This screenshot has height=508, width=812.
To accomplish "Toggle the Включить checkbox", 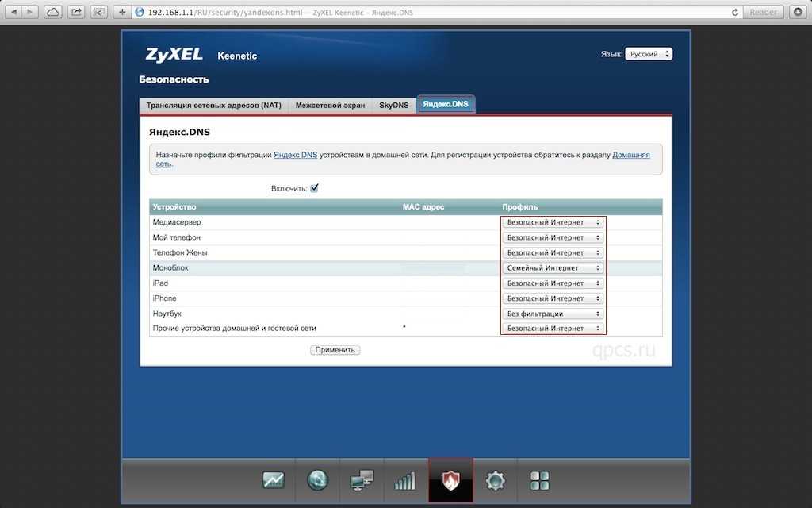I will click(314, 188).
